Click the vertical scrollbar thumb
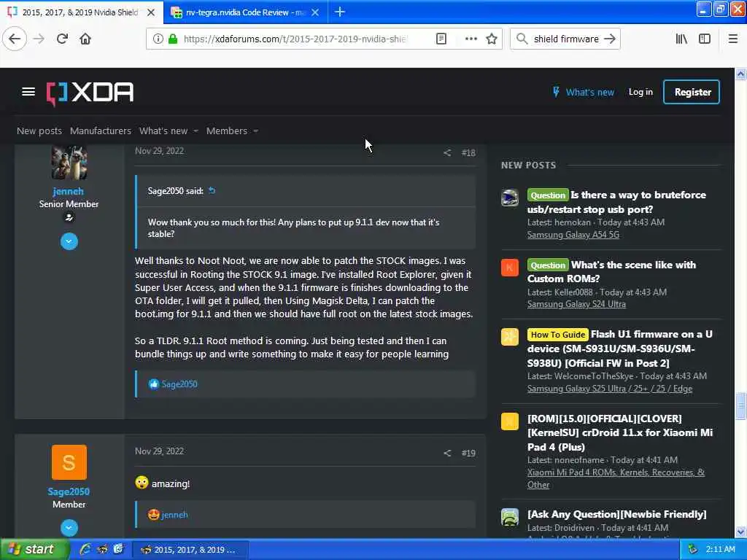Viewport: 747px width, 560px height. (x=740, y=405)
